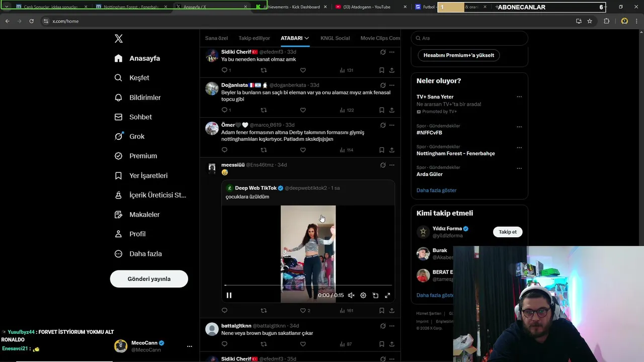This screenshot has width=644, height=362.
Task: Like battalgltknn's tweet
Action: click(x=303, y=344)
